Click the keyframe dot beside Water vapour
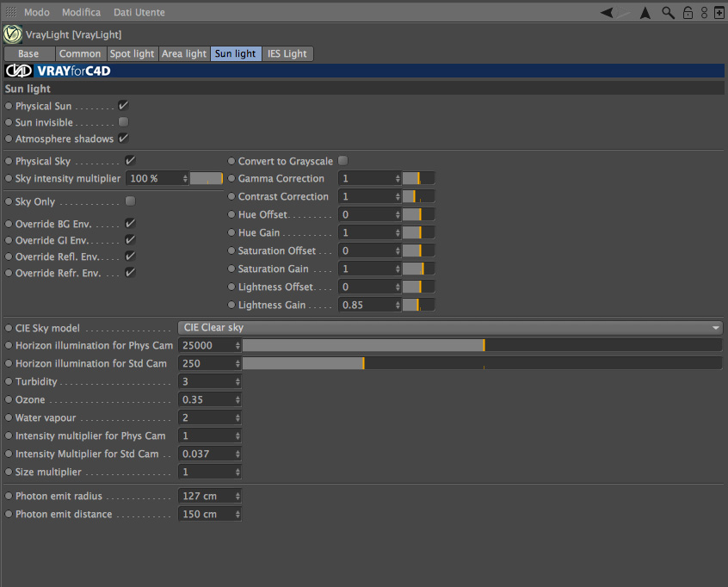The image size is (728, 587). (x=9, y=417)
